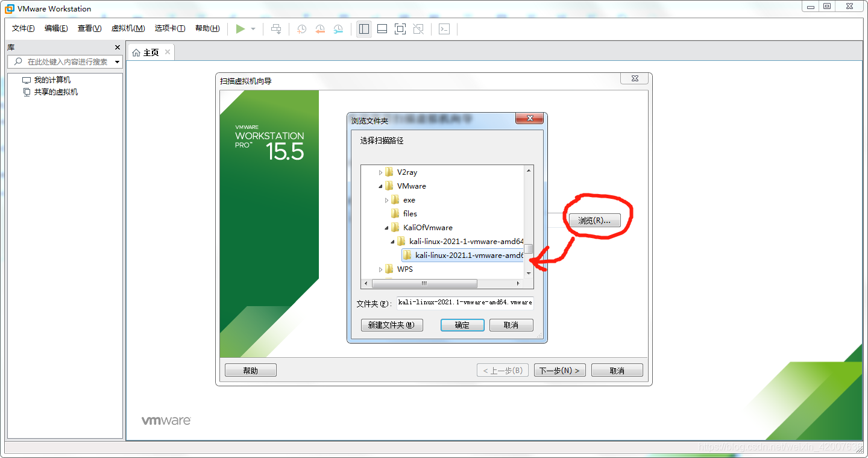
Task: Select 我的计算机 in the library tree
Action: (52, 80)
